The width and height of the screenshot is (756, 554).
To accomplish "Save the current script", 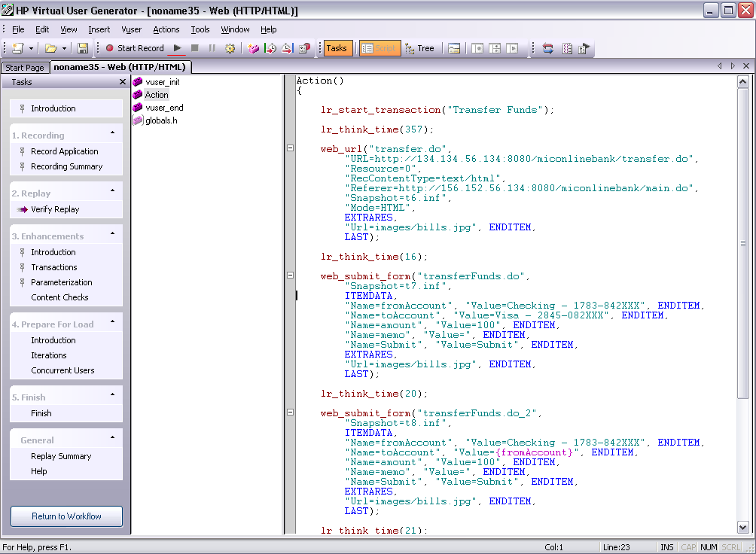I will 81,47.
